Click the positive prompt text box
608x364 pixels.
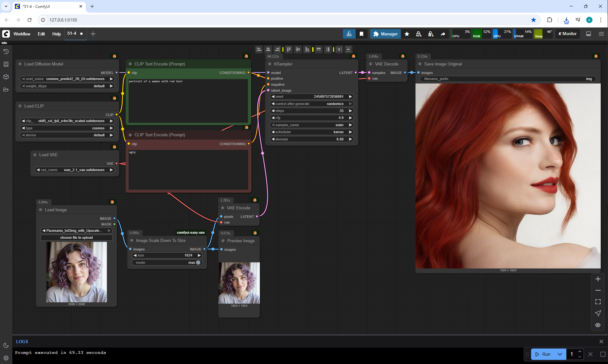click(188, 101)
